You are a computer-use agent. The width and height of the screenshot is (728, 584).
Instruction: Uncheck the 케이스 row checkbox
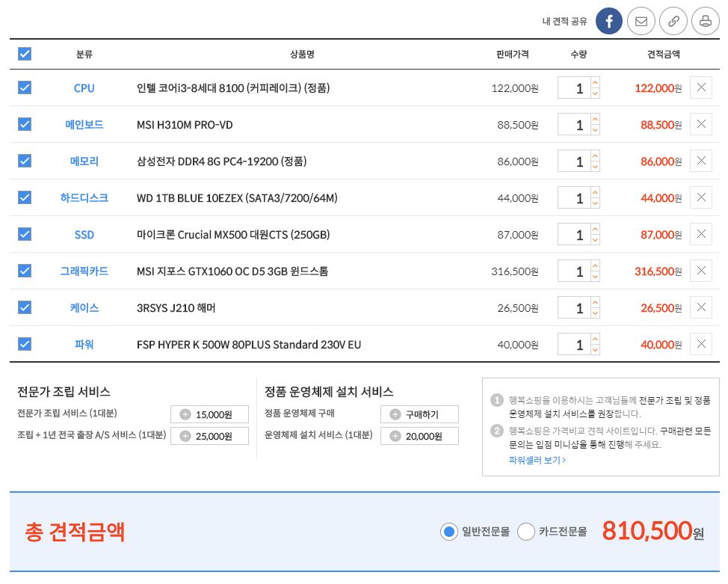[x=25, y=307]
